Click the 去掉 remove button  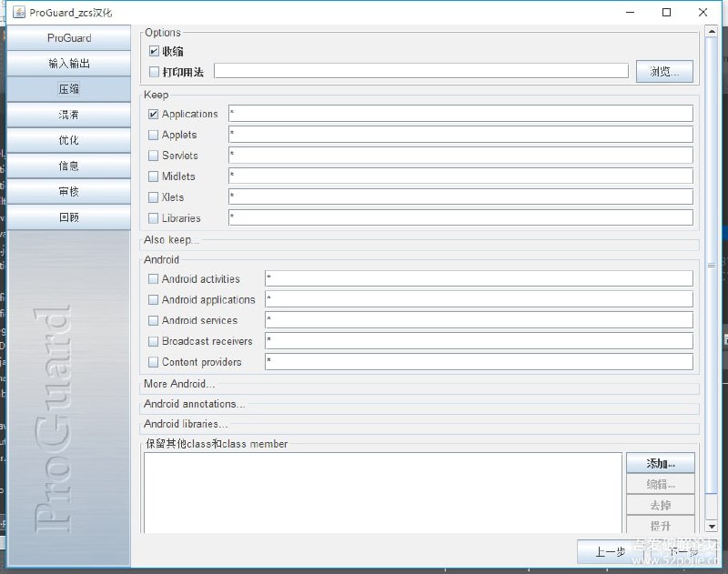pos(661,505)
